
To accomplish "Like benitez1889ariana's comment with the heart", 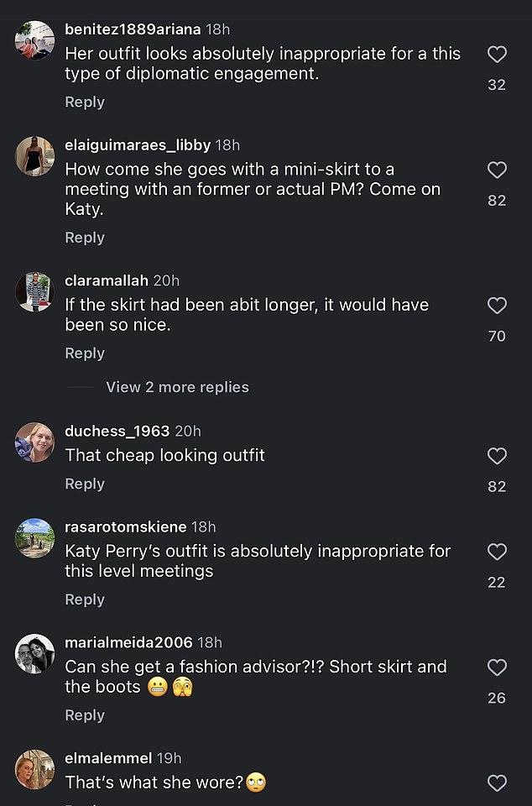I will 497,55.
